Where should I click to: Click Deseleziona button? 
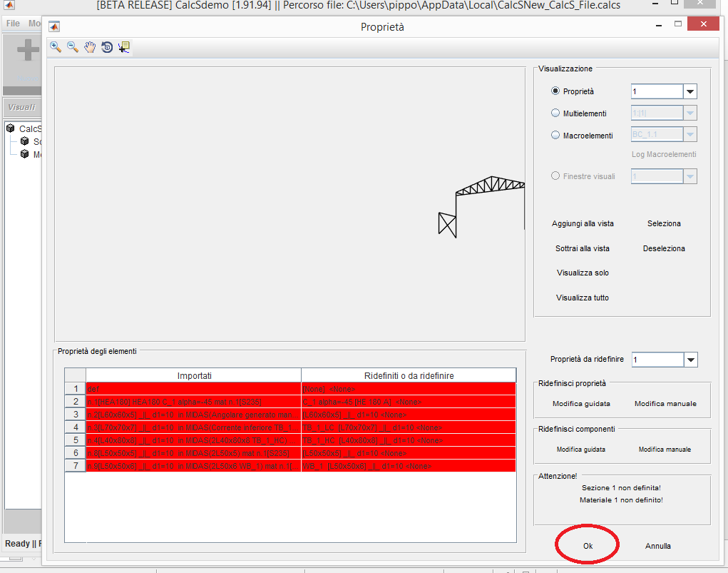pyautogui.click(x=664, y=248)
